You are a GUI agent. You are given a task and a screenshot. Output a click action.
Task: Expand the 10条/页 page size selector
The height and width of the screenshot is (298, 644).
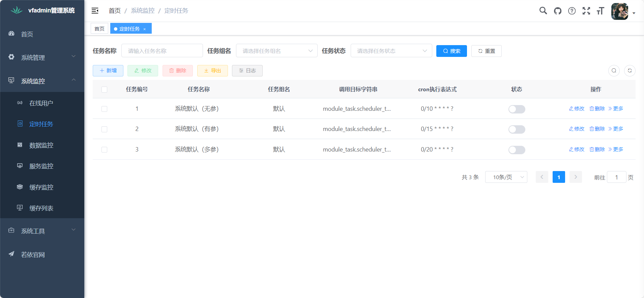click(x=506, y=177)
